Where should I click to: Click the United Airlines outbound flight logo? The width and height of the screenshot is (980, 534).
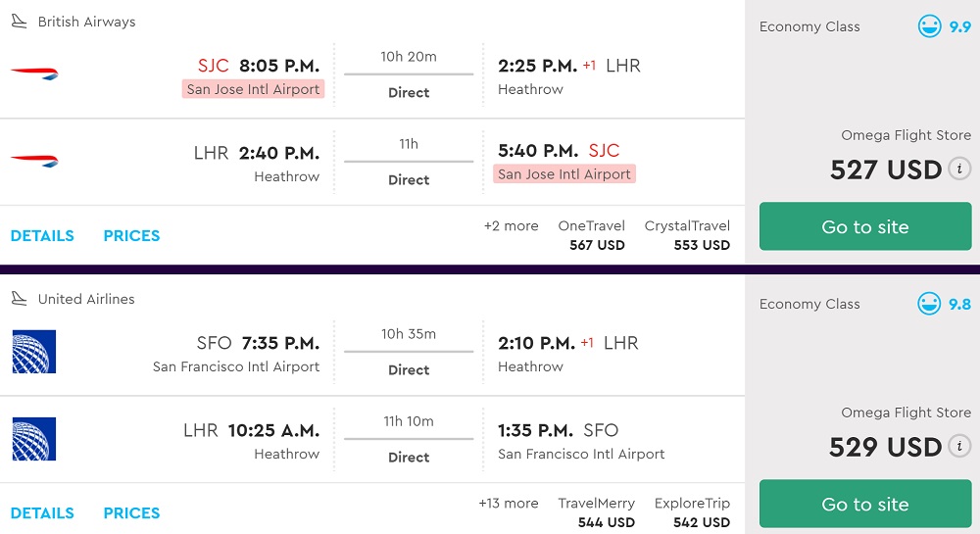coord(34,352)
